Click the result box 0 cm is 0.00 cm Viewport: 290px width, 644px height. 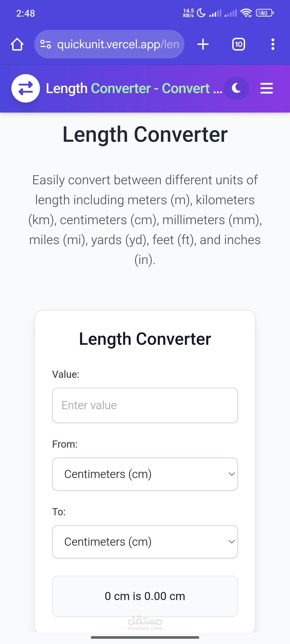(145, 596)
